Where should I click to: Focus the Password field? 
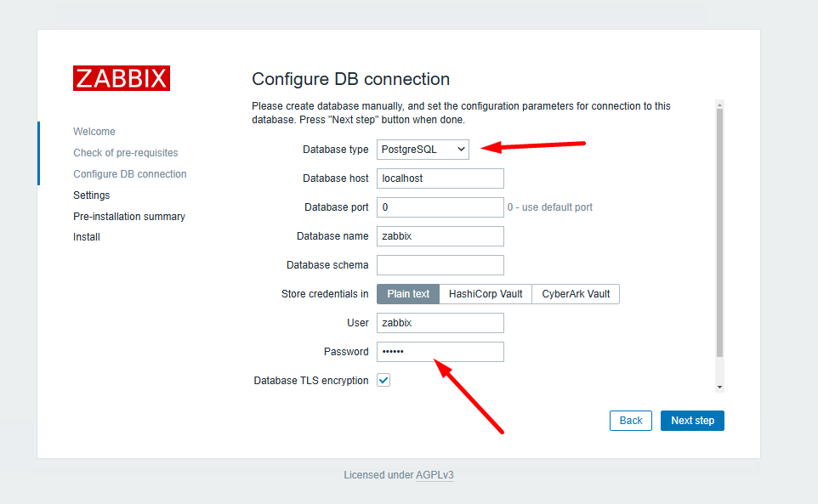point(440,352)
